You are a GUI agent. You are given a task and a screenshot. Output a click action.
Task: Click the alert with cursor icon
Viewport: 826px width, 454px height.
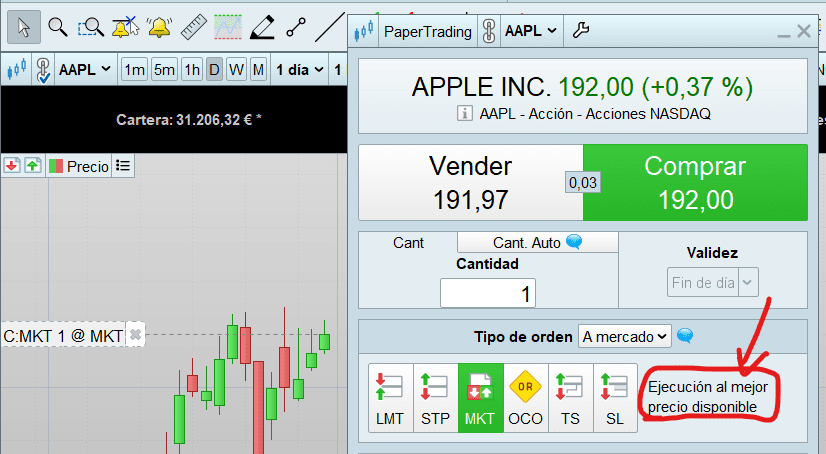point(125,27)
